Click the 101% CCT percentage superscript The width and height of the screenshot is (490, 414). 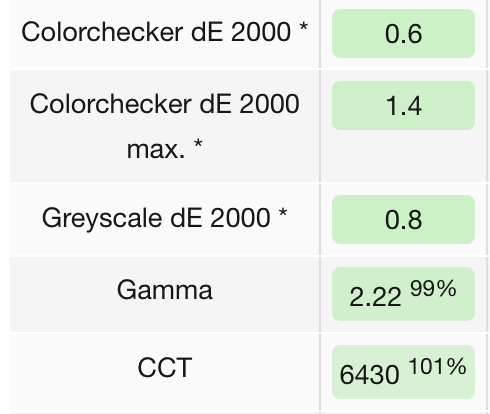(437, 366)
